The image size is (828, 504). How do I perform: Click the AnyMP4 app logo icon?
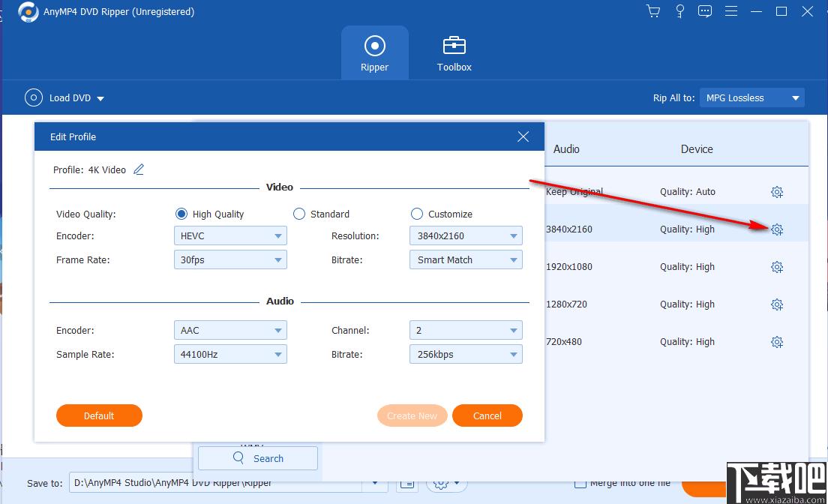(x=28, y=11)
